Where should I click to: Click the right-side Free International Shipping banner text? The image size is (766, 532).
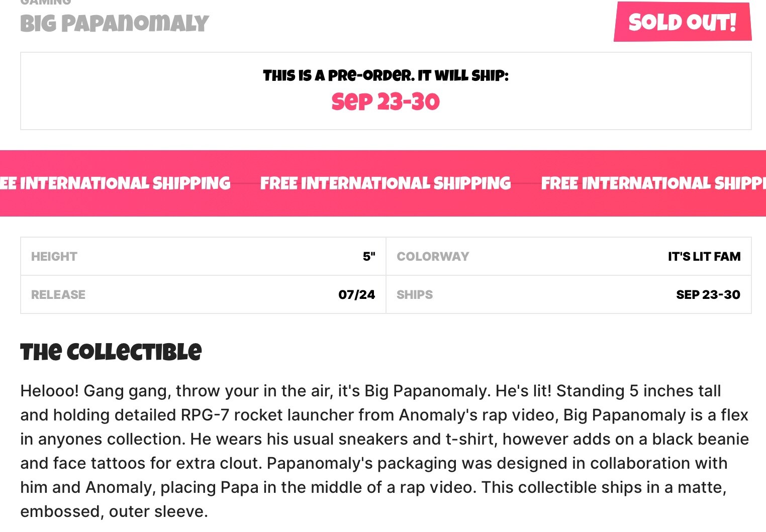pyautogui.click(x=653, y=183)
